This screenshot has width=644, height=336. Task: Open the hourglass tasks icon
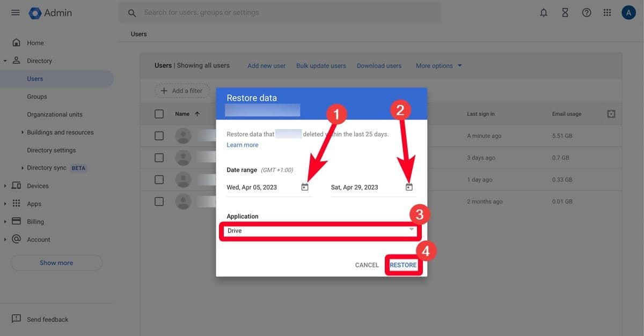pyautogui.click(x=565, y=12)
